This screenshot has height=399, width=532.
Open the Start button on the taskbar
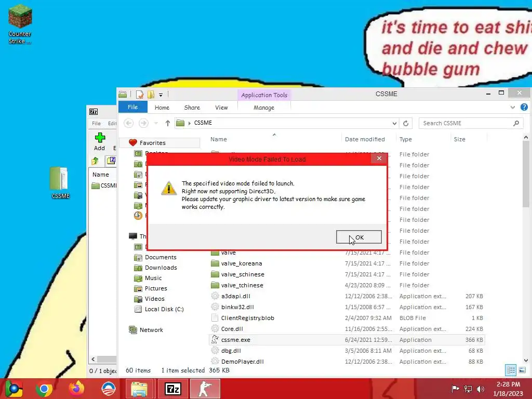(14, 389)
